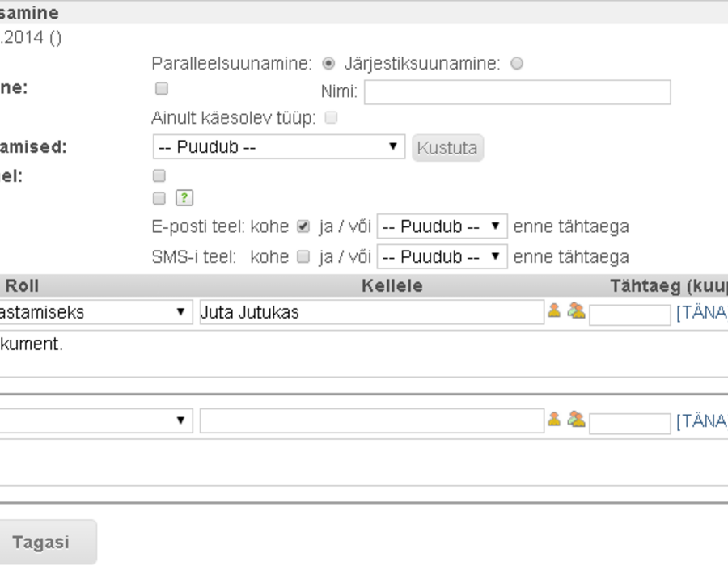The height and width of the screenshot is (566, 728).
Task: Click the empty Kellele field in second row
Action: click(x=372, y=420)
